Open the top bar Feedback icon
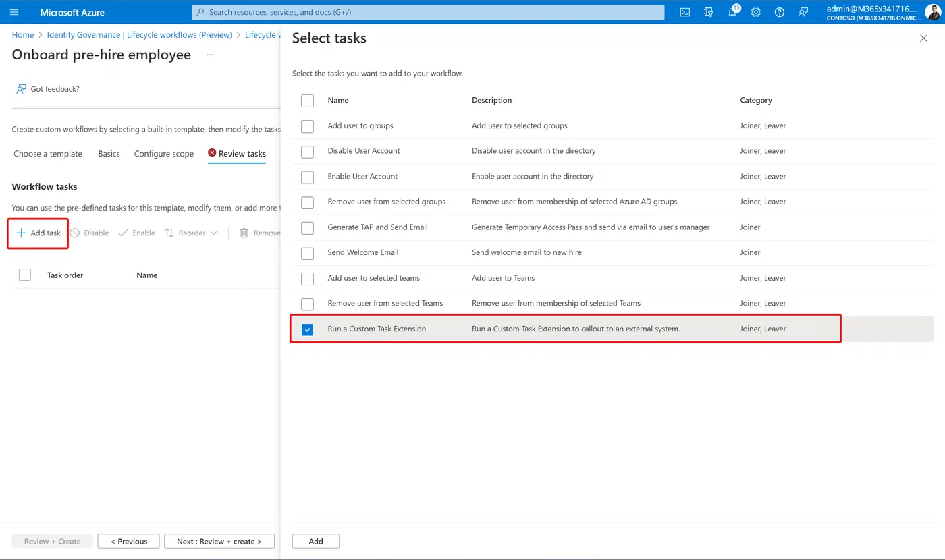945x560 pixels. pos(803,12)
